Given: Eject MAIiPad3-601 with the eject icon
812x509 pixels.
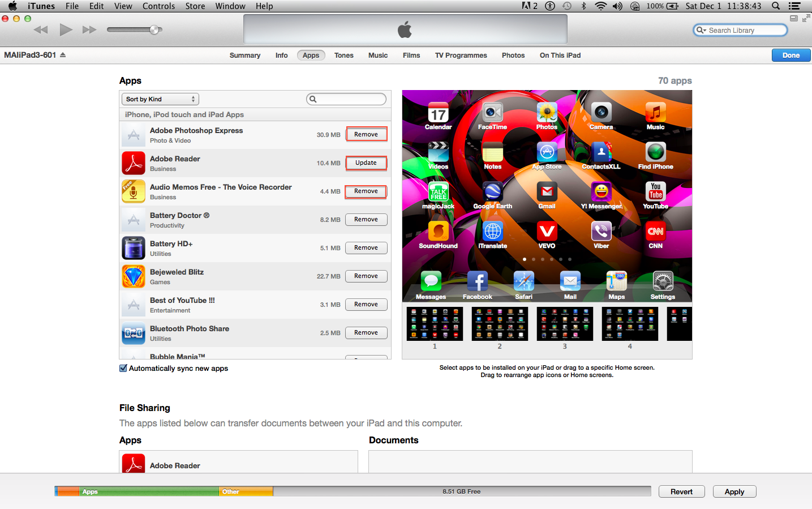Looking at the screenshot, I should 63,55.
